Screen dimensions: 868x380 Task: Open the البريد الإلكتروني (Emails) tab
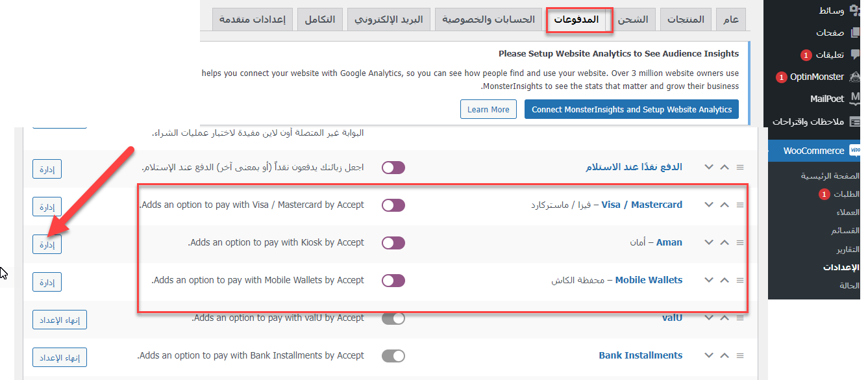388,19
